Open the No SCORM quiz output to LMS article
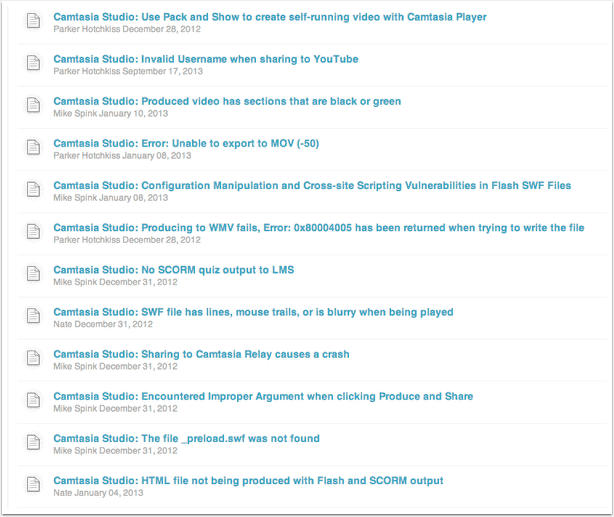The image size is (614, 517). tap(173, 270)
